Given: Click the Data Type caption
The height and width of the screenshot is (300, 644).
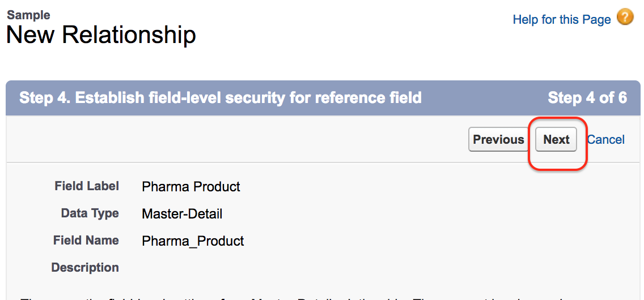Looking at the screenshot, I should click(90, 213).
